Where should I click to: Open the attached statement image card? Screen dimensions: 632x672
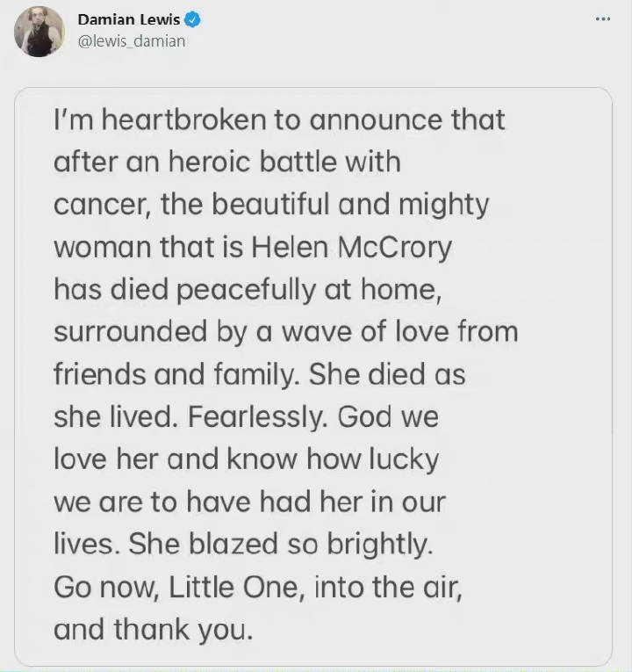[x=313, y=376]
